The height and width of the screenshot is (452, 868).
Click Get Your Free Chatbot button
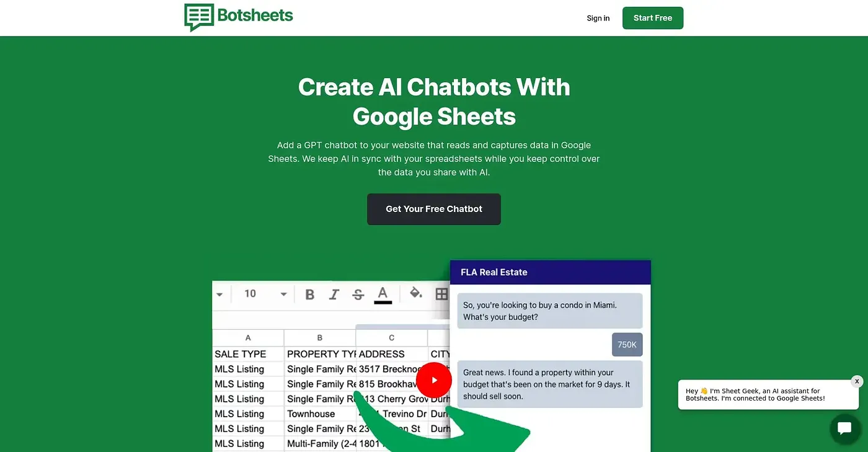tap(434, 209)
